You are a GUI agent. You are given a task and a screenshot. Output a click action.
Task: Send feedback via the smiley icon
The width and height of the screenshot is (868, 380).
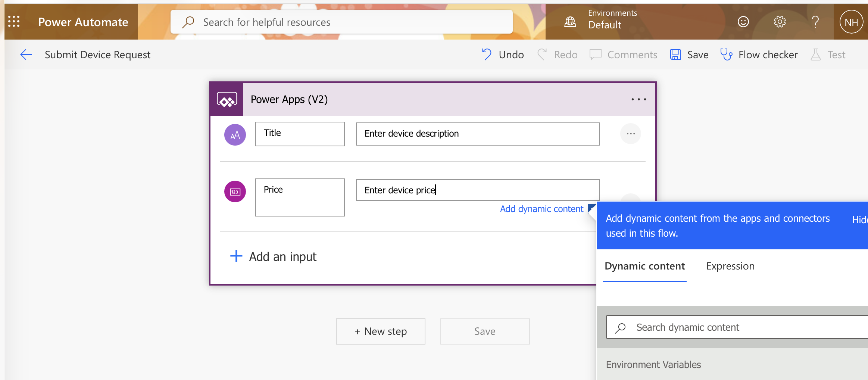[743, 22]
